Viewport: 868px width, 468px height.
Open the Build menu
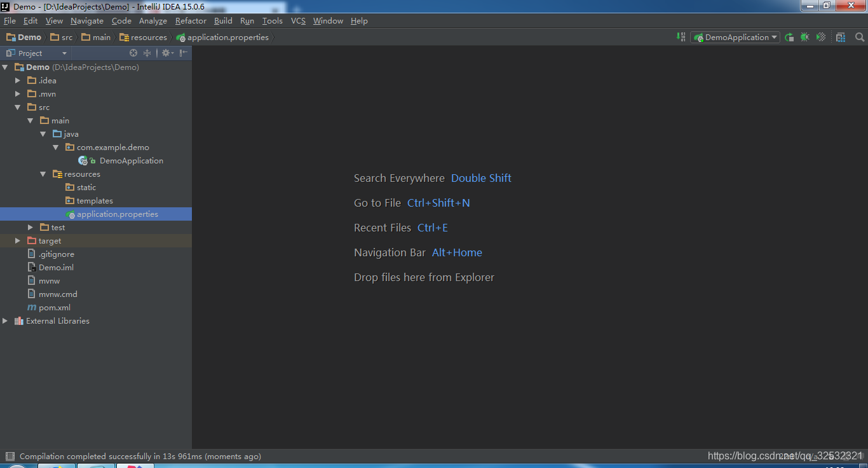click(x=223, y=20)
